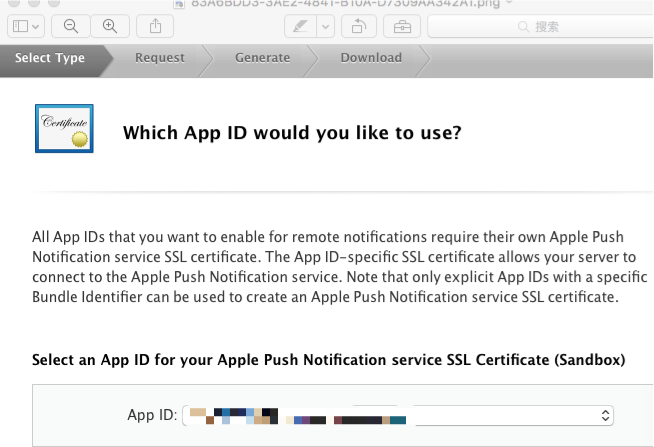Viewport: 654px width, 447px height.
Task: Go to the Download step
Action: [x=371, y=58]
